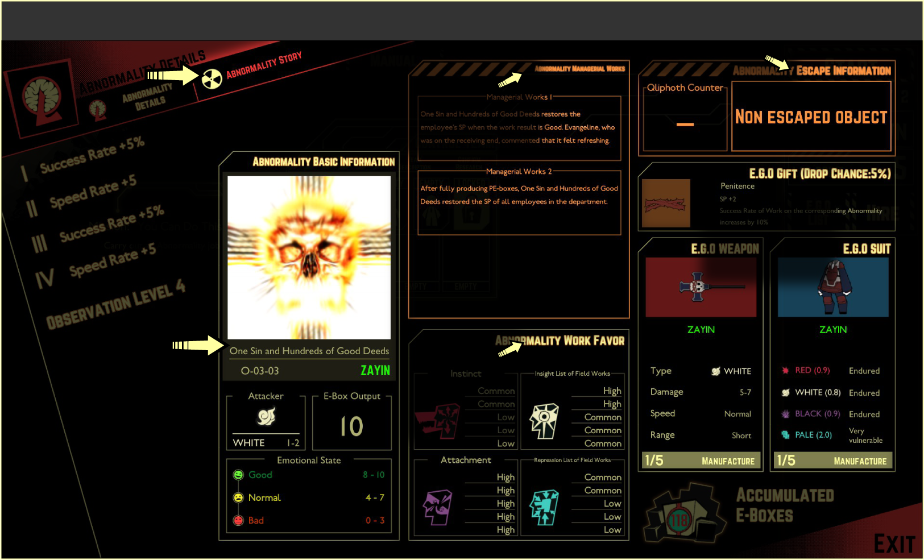The width and height of the screenshot is (924, 560).
Task: Click observation bonus IV Speed Rate +5
Action: coord(97,266)
